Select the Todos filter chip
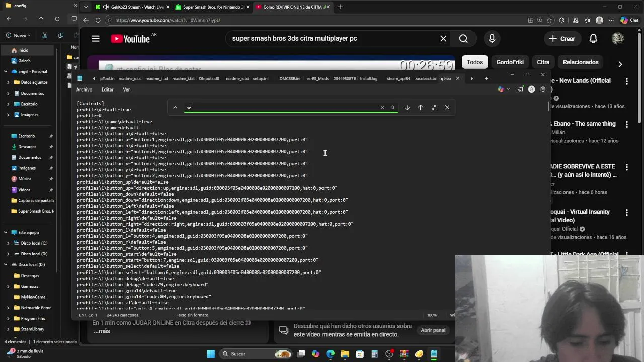This screenshot has height=362, width=644. [x=475, y=62]
